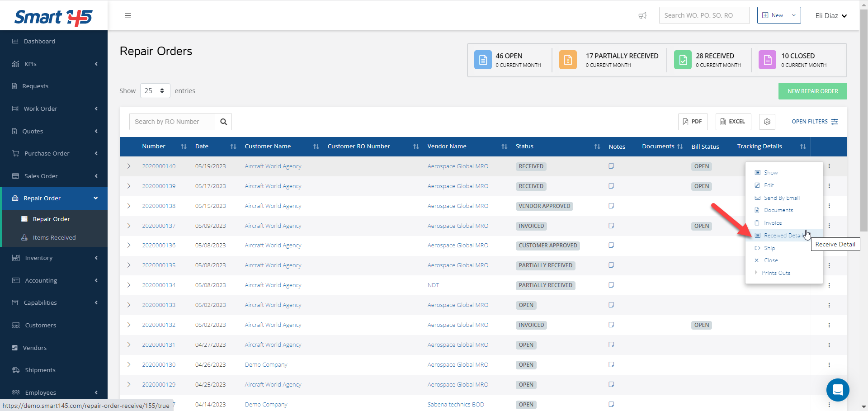Click the megaphone announcements icon
The width and height of the screenshot is (868, 411).
[642, 16]
